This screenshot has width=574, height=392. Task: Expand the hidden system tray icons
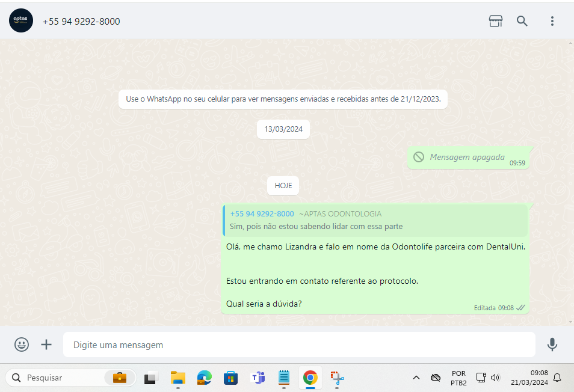[x=416, y=378]
